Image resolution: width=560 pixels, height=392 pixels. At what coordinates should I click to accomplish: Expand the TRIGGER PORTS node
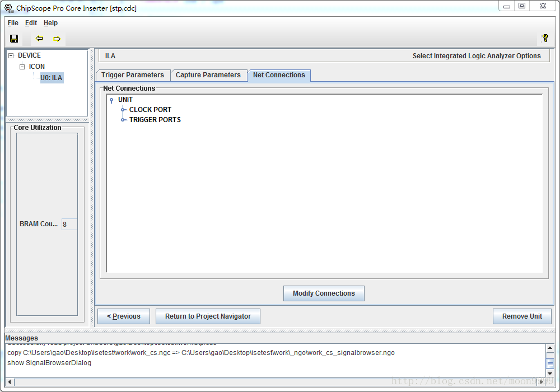[x=123, y=120]
